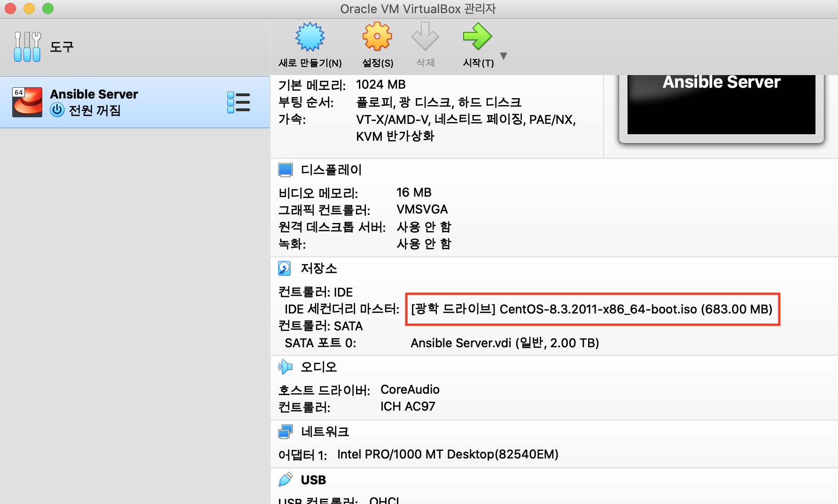Click the Red Hat OS icon of Ansible Server
The image size is (838, 504).
click(x=27, y=102)
